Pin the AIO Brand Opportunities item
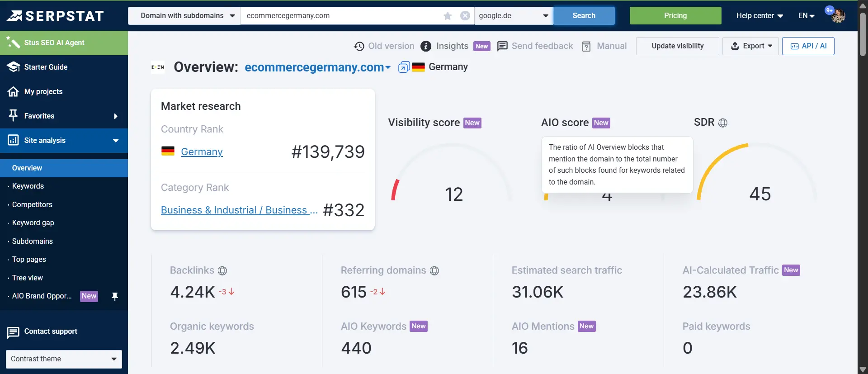The image size is (868, 374). (x=115, y=297)
